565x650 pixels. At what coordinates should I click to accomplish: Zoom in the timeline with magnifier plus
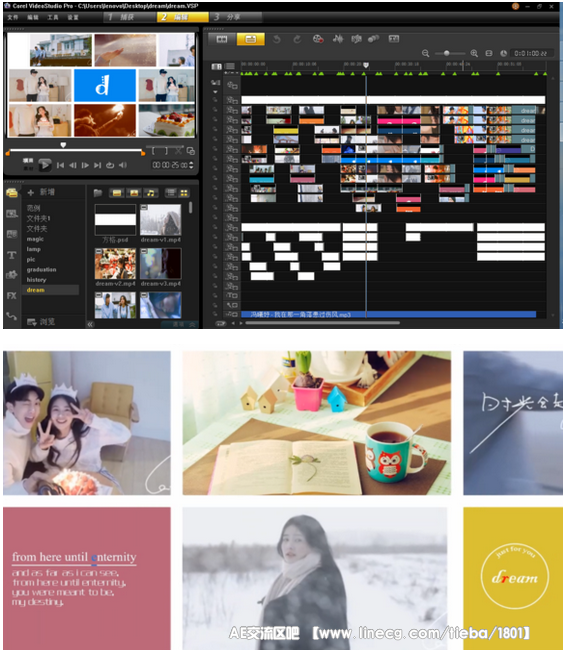pyautogui.click(x=474, y=53)
